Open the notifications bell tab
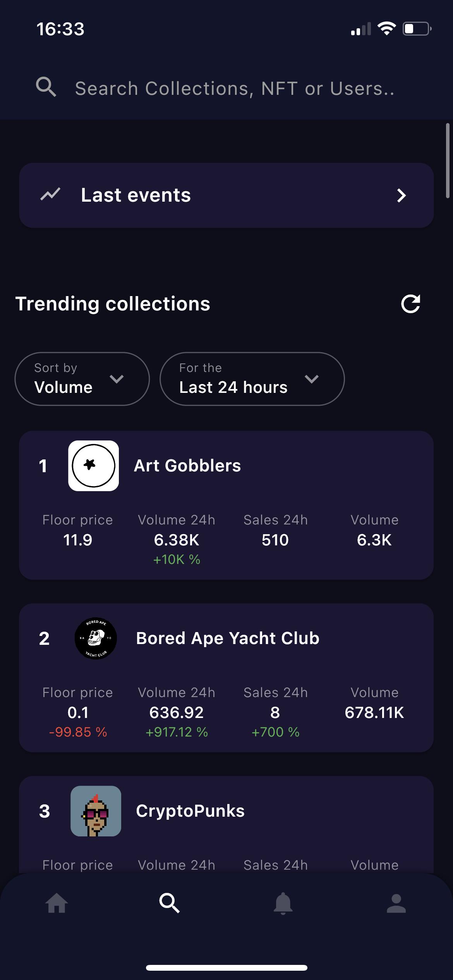Screen dimensions: 453x980 (x=283, y=903)
